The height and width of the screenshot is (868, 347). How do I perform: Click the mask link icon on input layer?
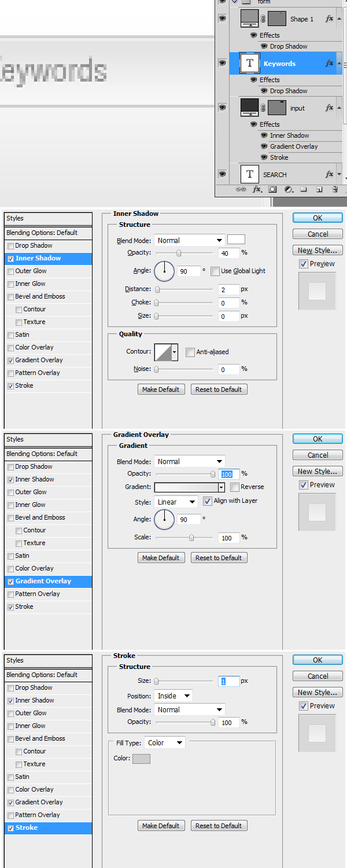[x=263, y=108]
